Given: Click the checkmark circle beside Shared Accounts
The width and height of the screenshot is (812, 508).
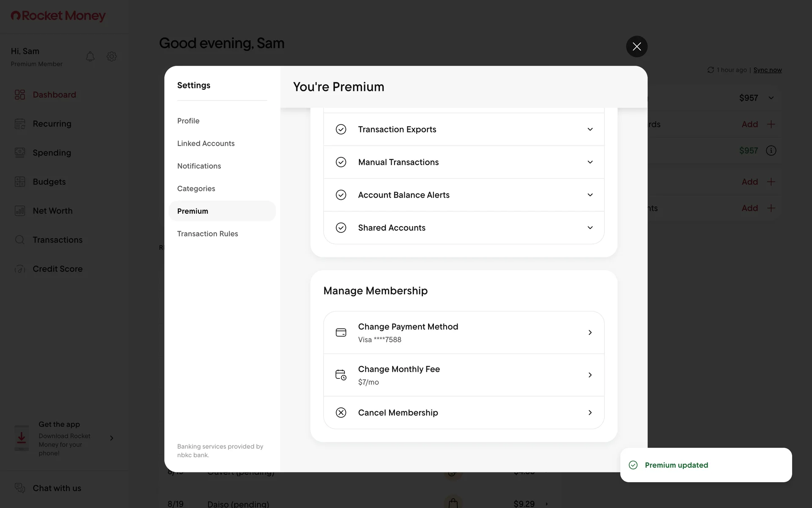Looking at the screenshot, I should (x=341, y=228).
